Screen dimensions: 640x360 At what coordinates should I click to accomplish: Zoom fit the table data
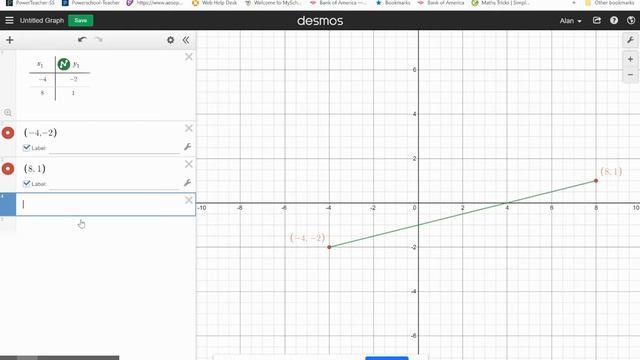8,112
